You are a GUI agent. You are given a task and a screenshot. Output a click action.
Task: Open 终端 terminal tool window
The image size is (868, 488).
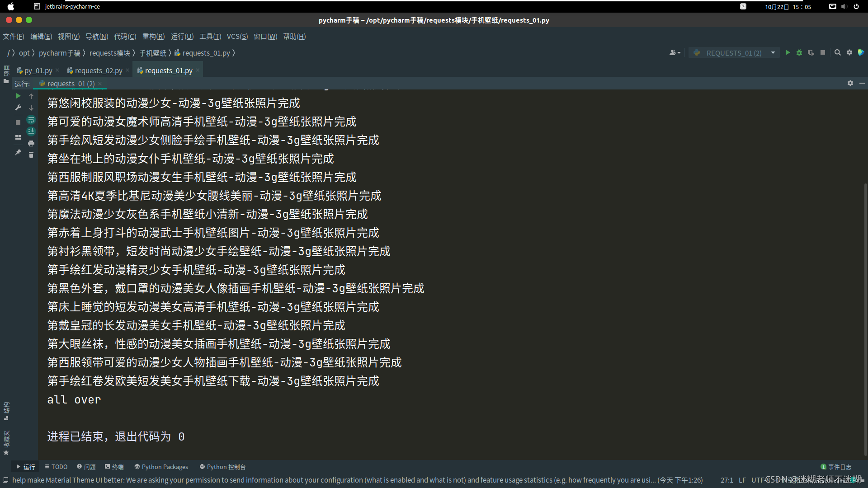(x=114, y=467)
